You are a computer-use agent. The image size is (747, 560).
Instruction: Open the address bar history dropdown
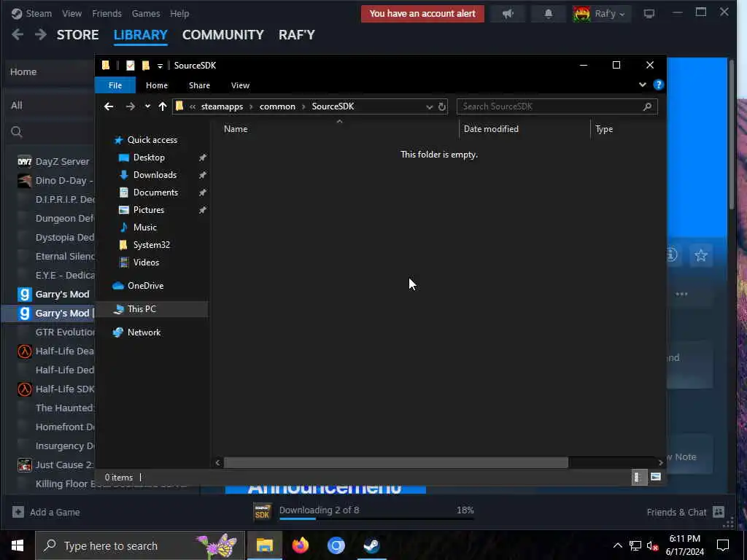(429, 106)
